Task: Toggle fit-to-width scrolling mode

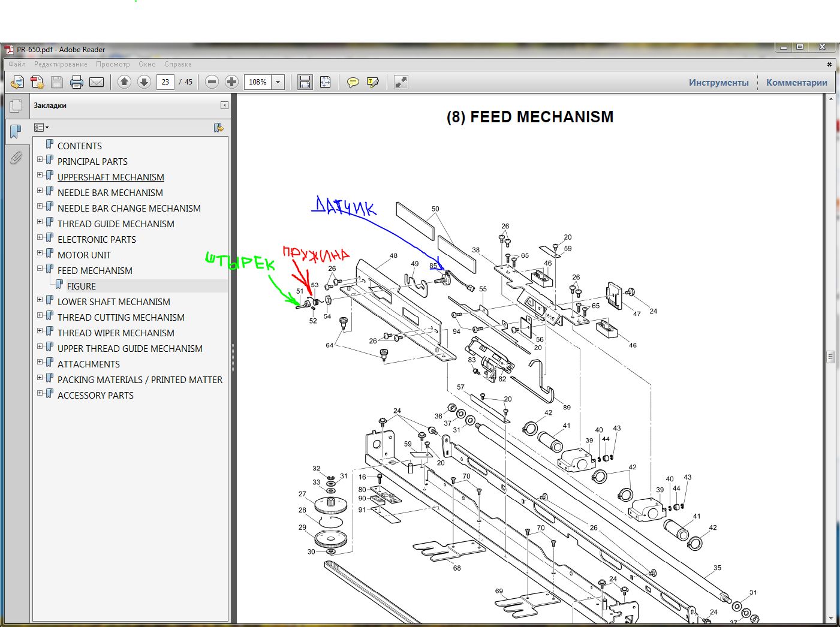Action: point(305,82)
